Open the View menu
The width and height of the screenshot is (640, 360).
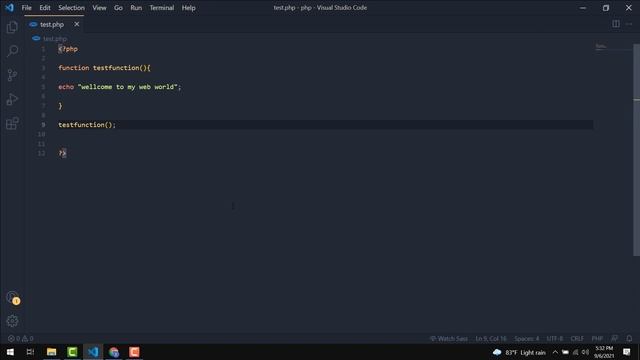pyautogui.click(x=99, y=8)
